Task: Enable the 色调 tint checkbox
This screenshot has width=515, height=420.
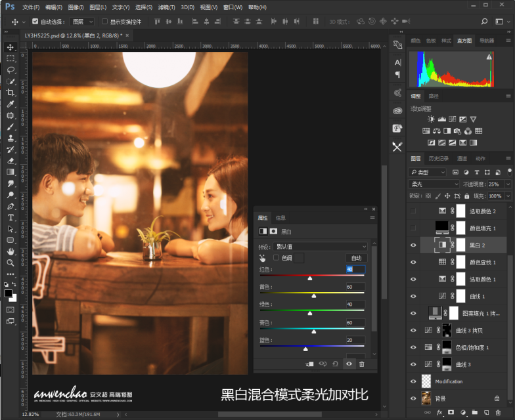Action: coord(276,257)
